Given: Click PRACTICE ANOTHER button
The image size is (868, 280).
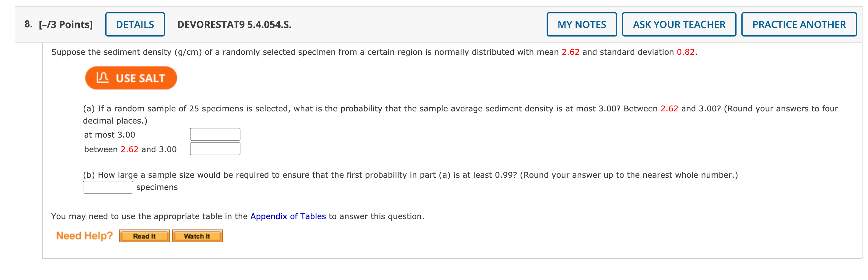Looking at the screenshot, I should [x=799, y=24].
